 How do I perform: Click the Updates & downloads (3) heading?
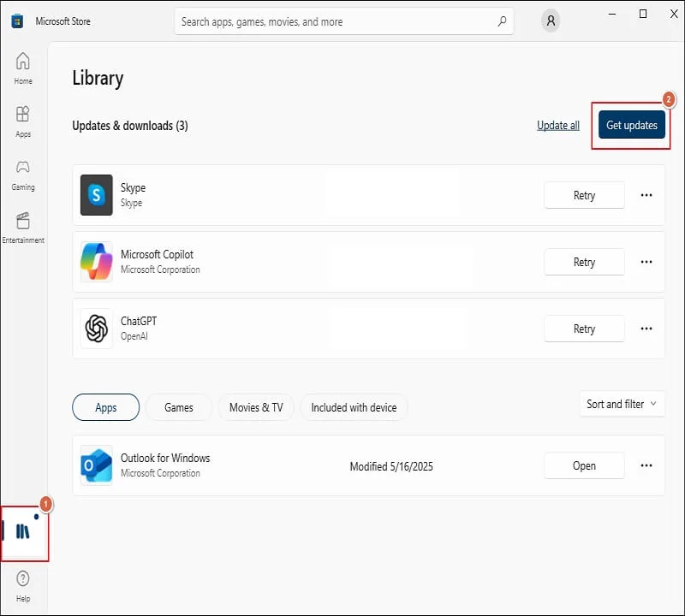tap(130, 126)
